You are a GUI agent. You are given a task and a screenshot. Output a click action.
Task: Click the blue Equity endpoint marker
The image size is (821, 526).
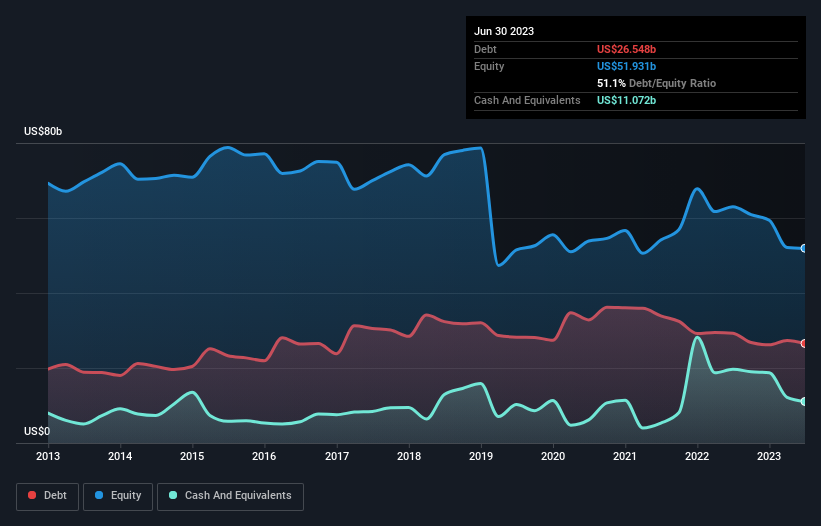click(804, 249)
